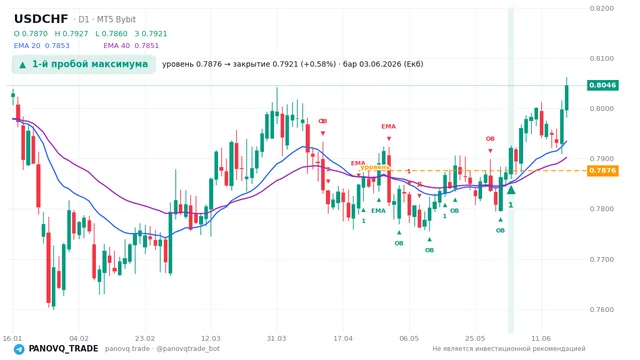The height and width of the screenshot is (360, 640).
Task: Click the "1-й пробой максимума" signal badge
Action: [84, 64]
